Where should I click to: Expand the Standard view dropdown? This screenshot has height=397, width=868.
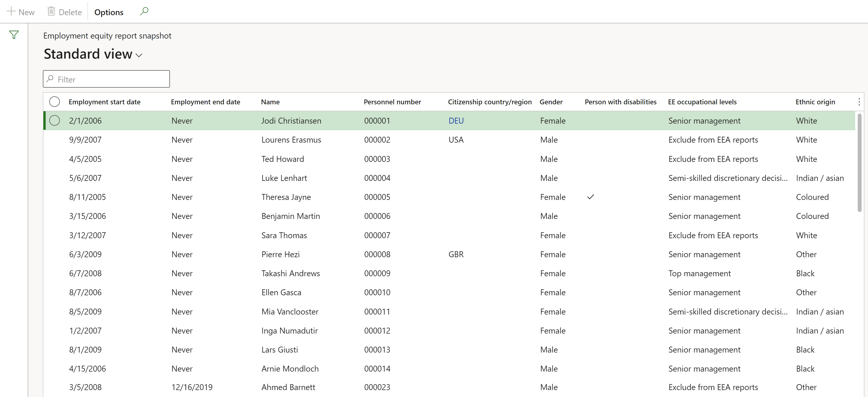pyautogui.click(x=139, y=55)
